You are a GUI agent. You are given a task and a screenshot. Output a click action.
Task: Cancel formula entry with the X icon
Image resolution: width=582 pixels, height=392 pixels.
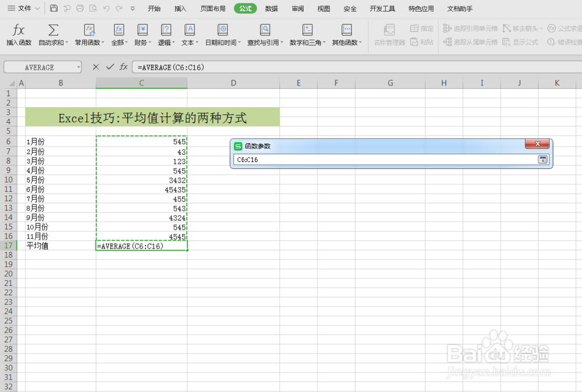(x=96, y=67)
